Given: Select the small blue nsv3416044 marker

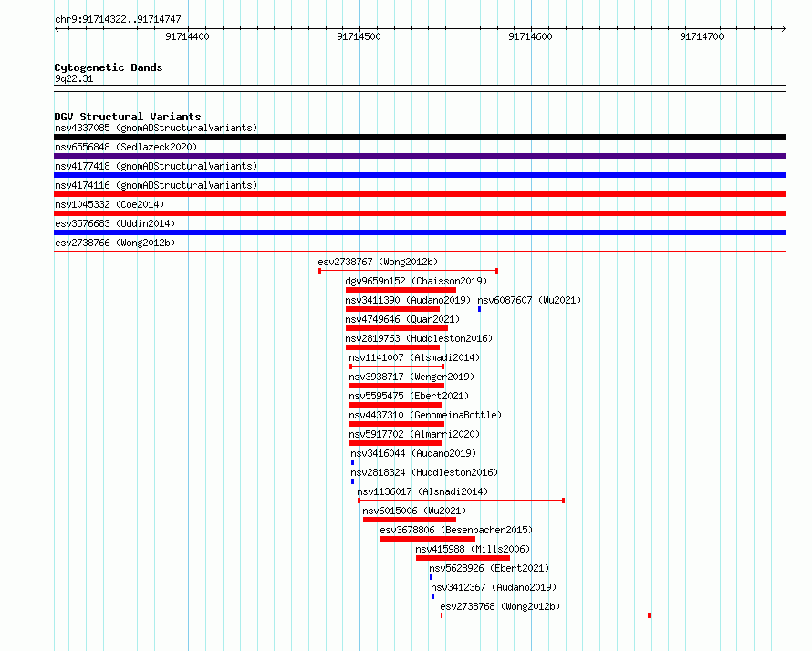Looking at the screenshot, I should tap(353, 462).
